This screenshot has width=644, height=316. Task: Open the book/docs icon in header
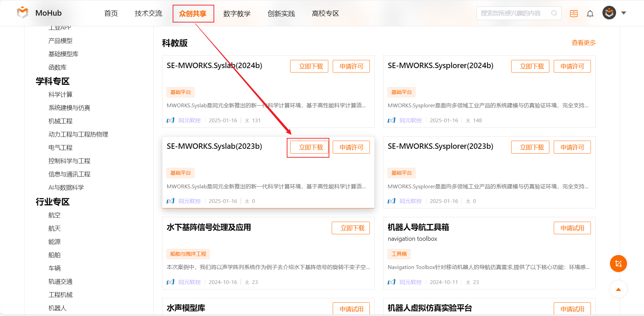click(574, 14)
